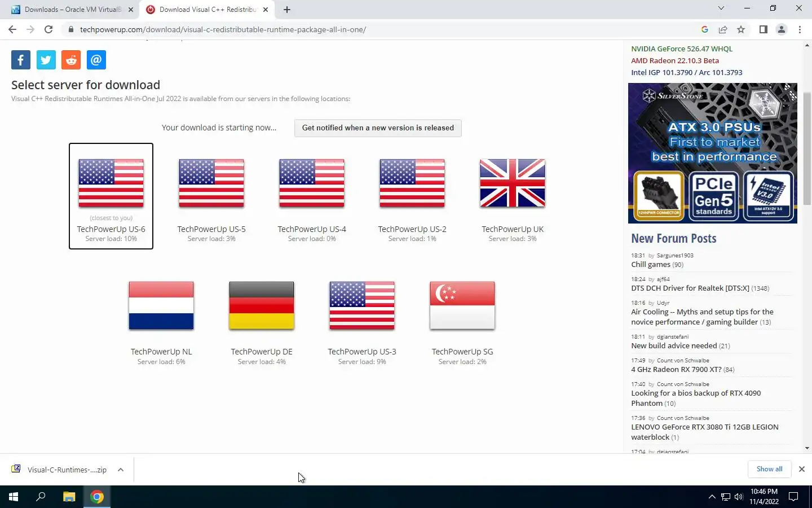Share page via email @ icon
812x508 pixels.
[x=96, y=60]
